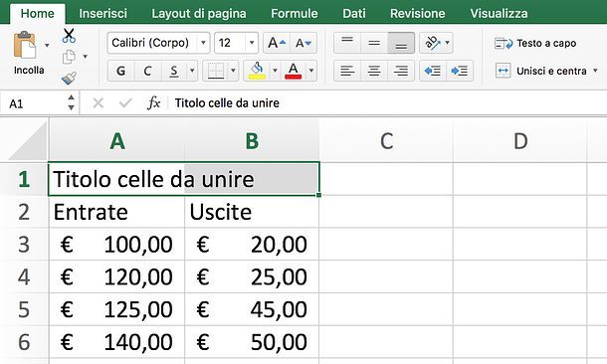Screen dimensions: 607x364
Task: Open the Revisione tab
Action: pyautogui.click(x=417, y=14)
